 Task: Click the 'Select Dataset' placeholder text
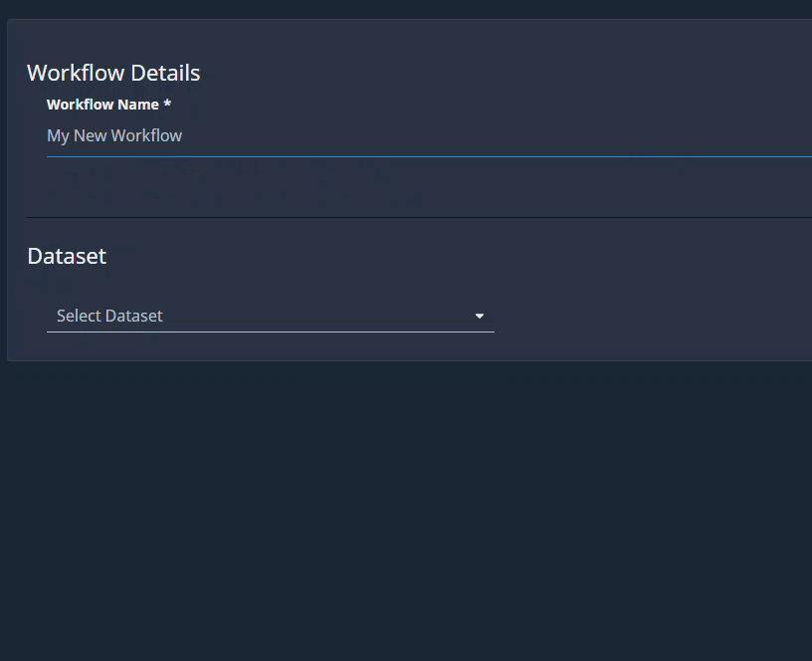click(109, 316)
